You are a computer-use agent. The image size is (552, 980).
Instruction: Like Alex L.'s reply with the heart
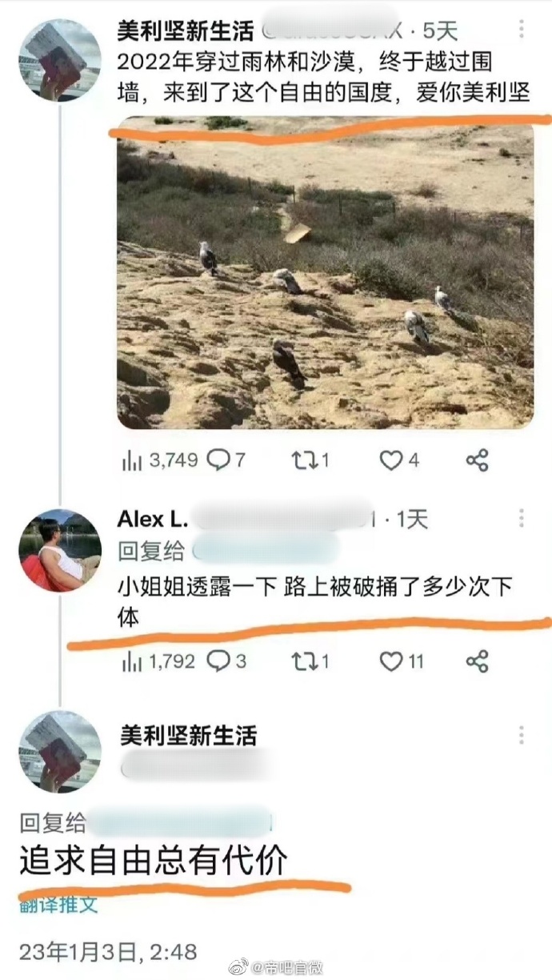[x=390, y=661]
